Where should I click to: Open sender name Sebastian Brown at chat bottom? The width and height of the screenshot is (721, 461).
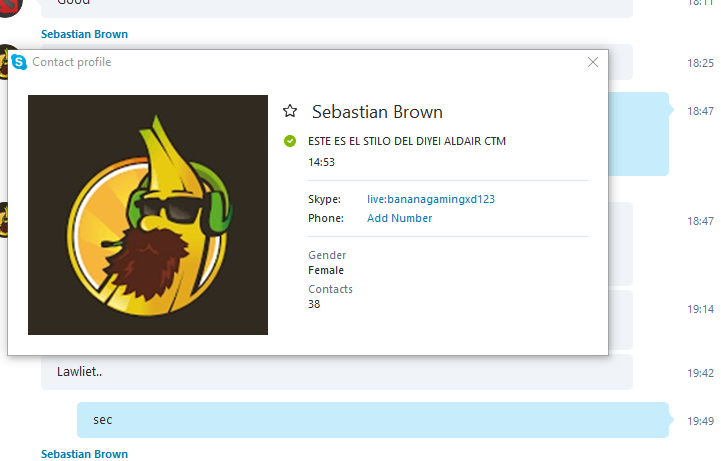[x=84, y=454]
